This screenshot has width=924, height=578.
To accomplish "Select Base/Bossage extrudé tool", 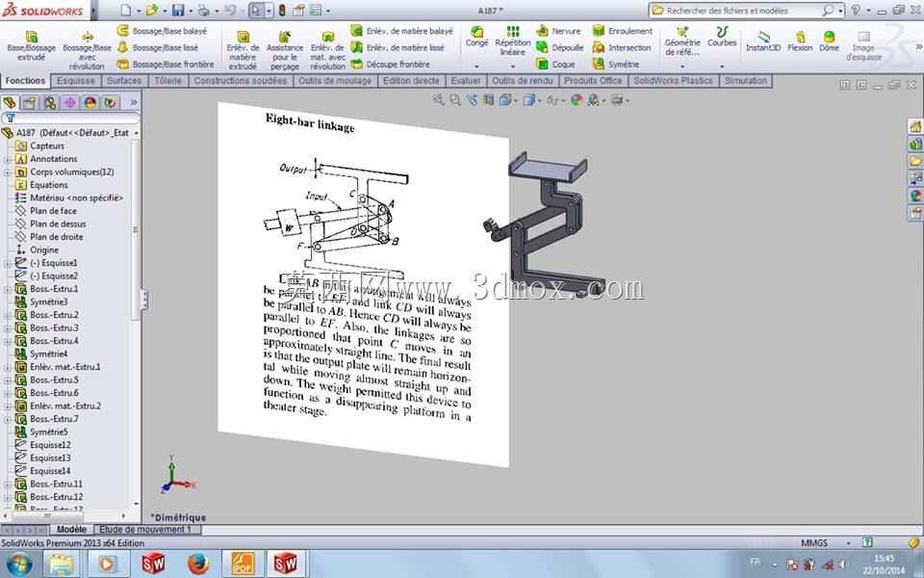I will click(x=31, y=46).
